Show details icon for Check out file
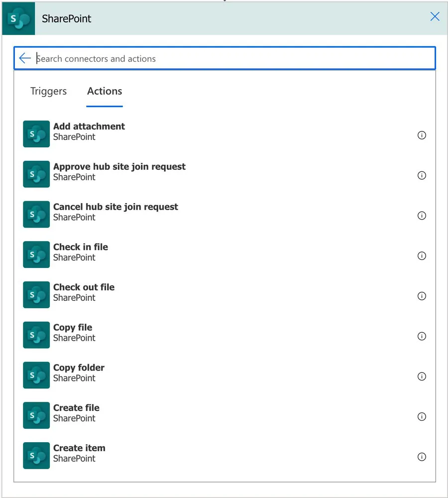The image size is (448, 498). pos(422,296)
